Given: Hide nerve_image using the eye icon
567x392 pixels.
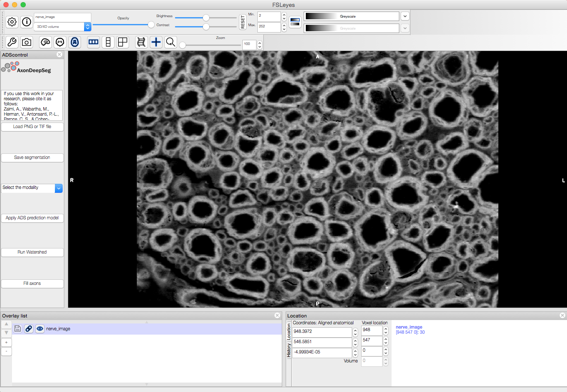Looking at the screenshot, I should coord(40,329).
